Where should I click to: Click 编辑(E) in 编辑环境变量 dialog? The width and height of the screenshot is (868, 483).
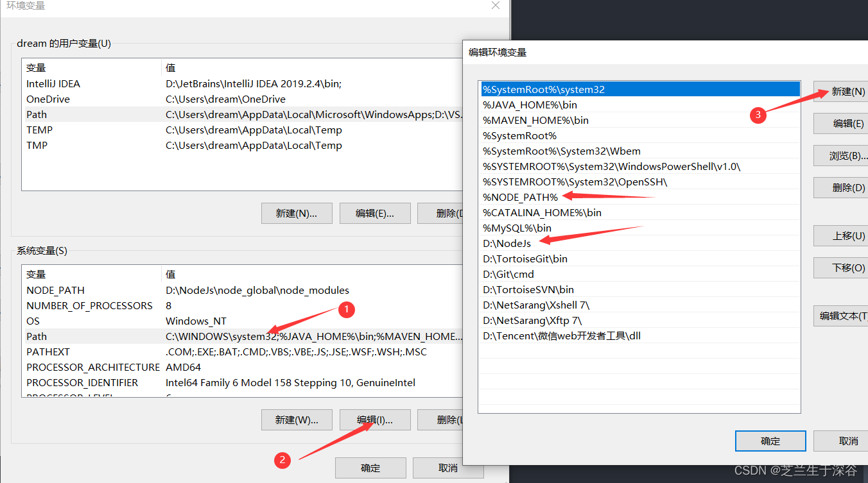841,124
